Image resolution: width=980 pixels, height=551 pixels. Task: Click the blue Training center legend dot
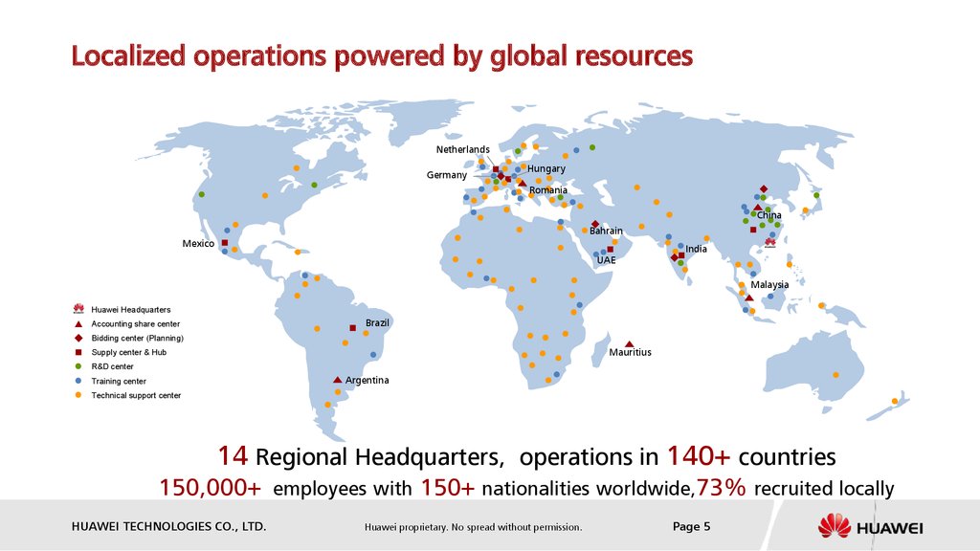pyautogui.click(x=78, y=381)
